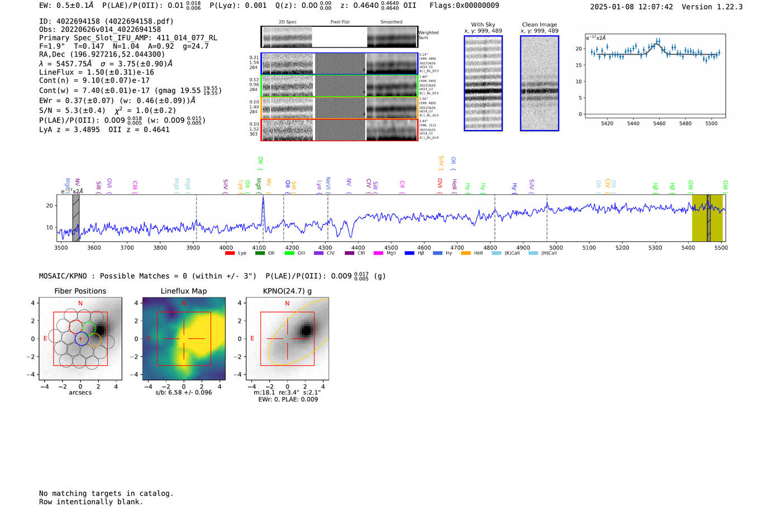This screenshot has width=782, height=532.
Task: Click "Primary Spec_Slot_IFU_AMP: 411_014_077_RL"
Action: (128, 38)
